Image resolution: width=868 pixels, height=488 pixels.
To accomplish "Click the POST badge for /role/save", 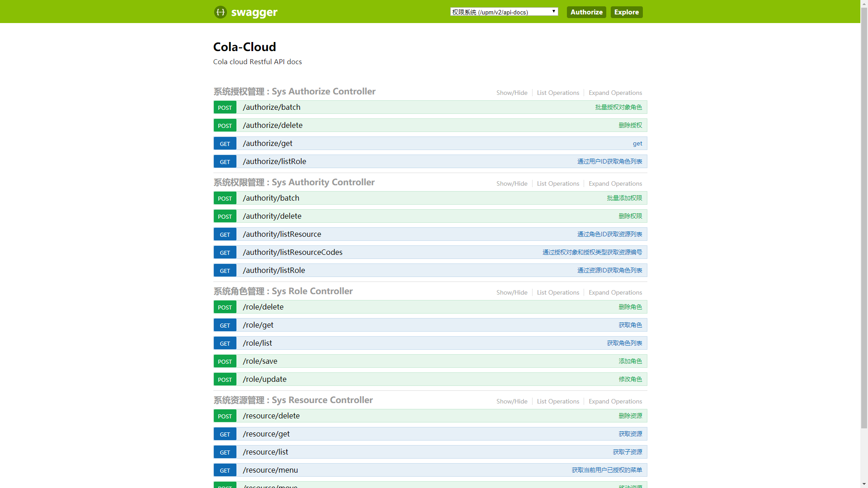I will click(225, 361).
